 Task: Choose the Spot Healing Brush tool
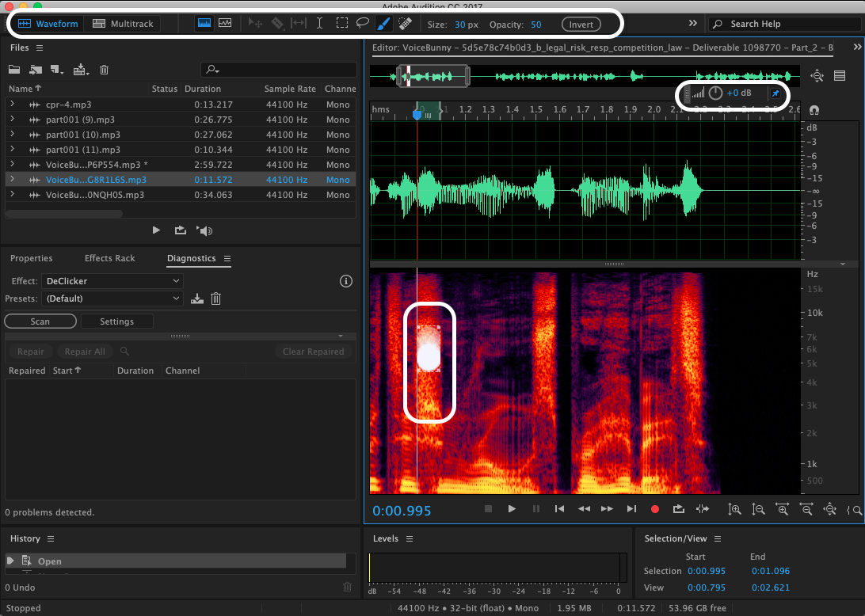(x=405, y=24)
